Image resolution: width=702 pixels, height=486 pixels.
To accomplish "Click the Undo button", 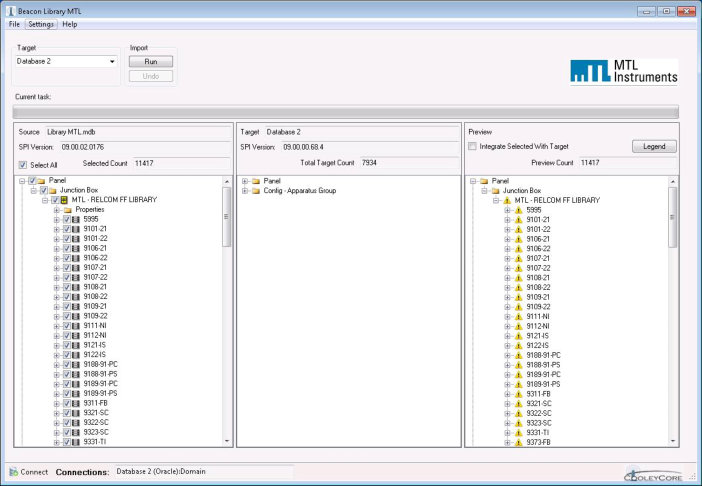I will [x=151, y=76].
